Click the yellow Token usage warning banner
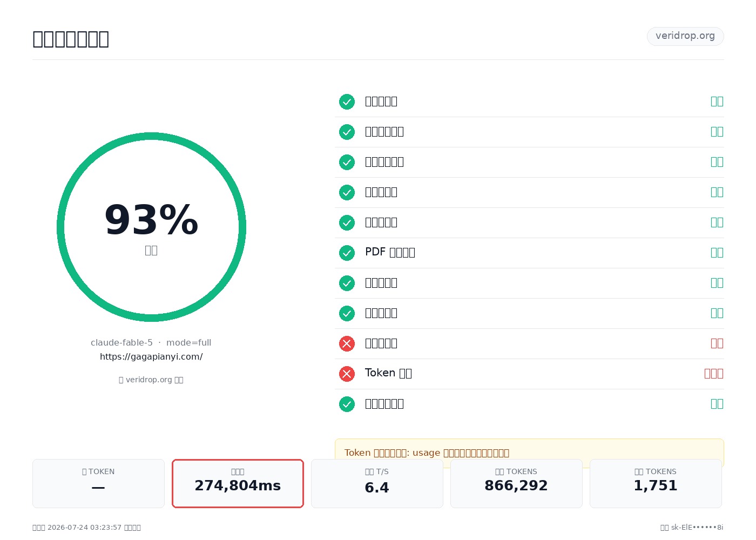 coord(529,453)
